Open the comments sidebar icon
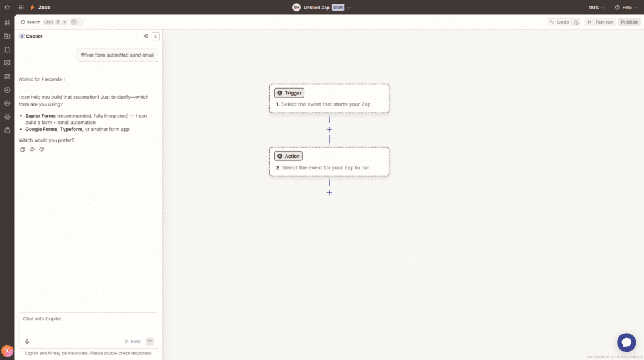Viewport: 644px width, 360px height. (x=8, y=63)
